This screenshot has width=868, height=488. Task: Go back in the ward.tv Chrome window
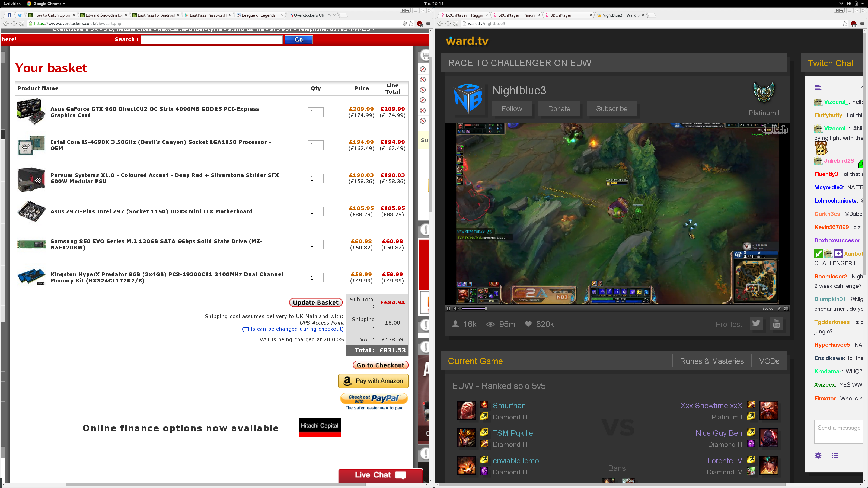[440, 24]
